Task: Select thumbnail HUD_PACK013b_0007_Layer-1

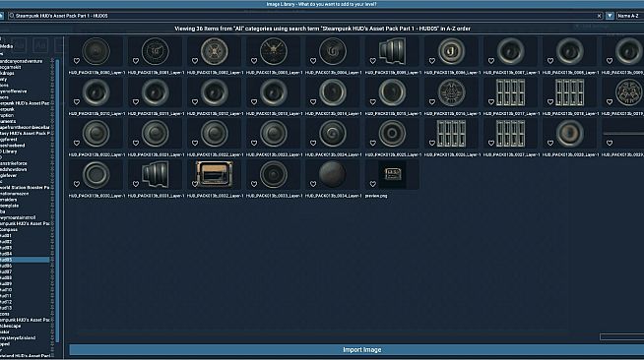Action: pyautogui.click(x=510, y=51)
